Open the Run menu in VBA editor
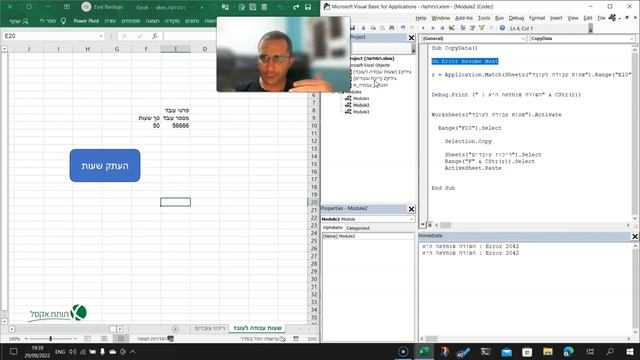The height and width of the screenshot is (360, 640). (x=499, y=18)
